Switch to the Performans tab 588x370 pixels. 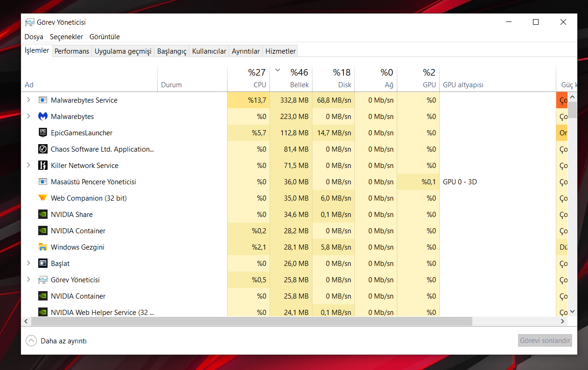[72, 51]
